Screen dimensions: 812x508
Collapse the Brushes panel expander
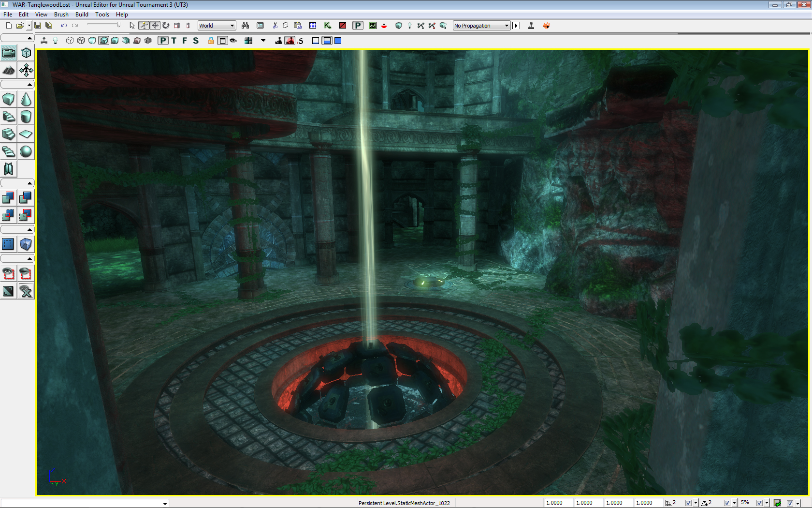point(17,84)
